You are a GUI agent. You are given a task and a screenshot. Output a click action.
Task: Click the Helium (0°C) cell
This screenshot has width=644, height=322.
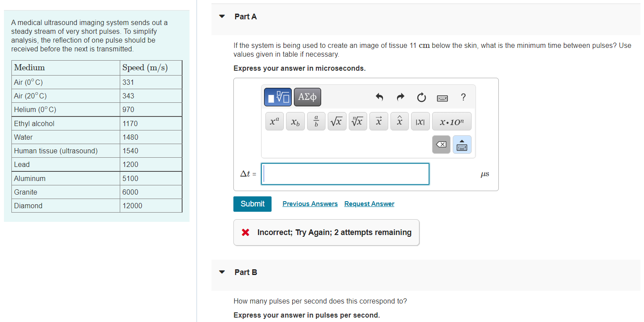point(66,109)
